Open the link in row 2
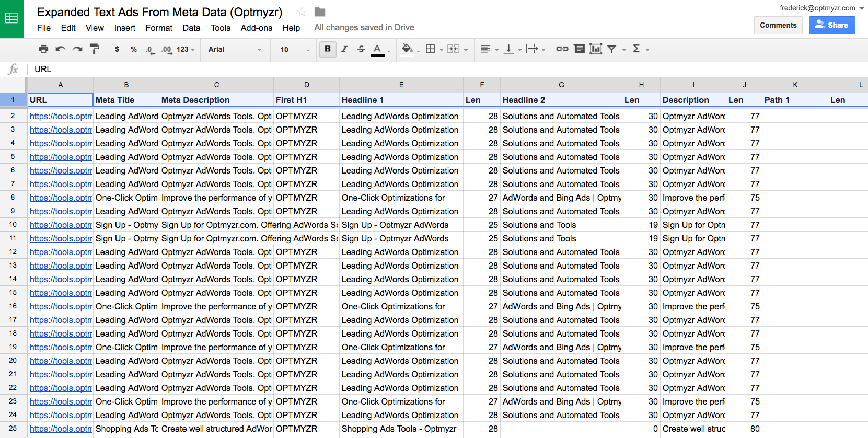The width and height of the screenshot is (868, 438). pyautogui.click(x=61, y=116)
